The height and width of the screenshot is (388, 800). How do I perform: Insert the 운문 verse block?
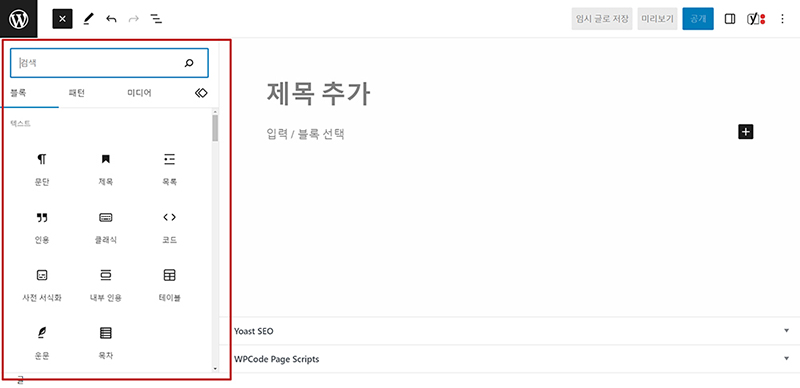pyautogui.click(x=42, y=344)
